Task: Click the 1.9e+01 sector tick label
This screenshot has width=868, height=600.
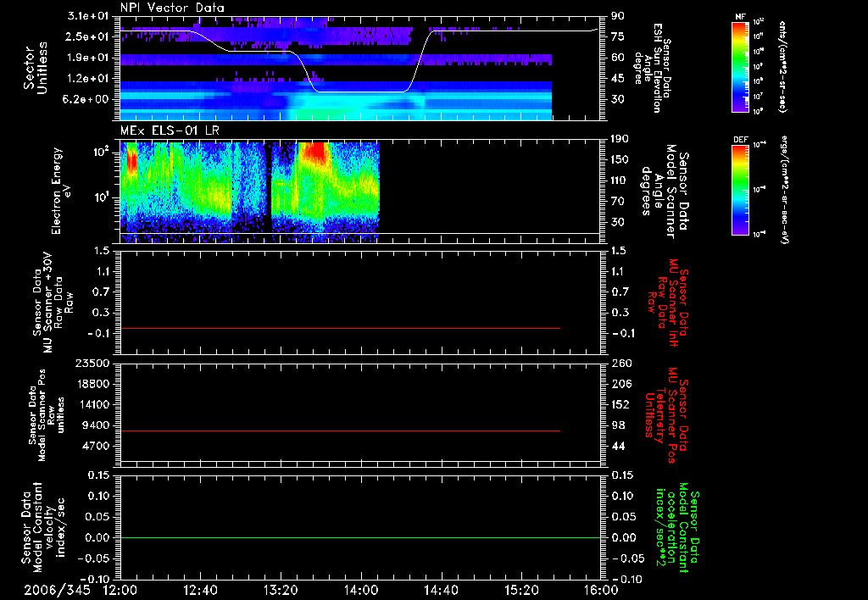Action: pos(88,58)
